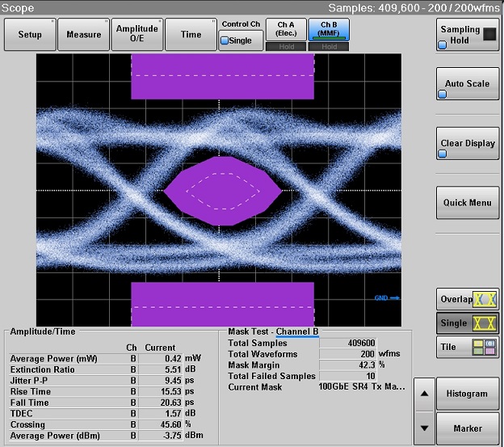Screen dimensions: 504x447
Task: Toggle the Clear Display indicator
Action: 443,154
